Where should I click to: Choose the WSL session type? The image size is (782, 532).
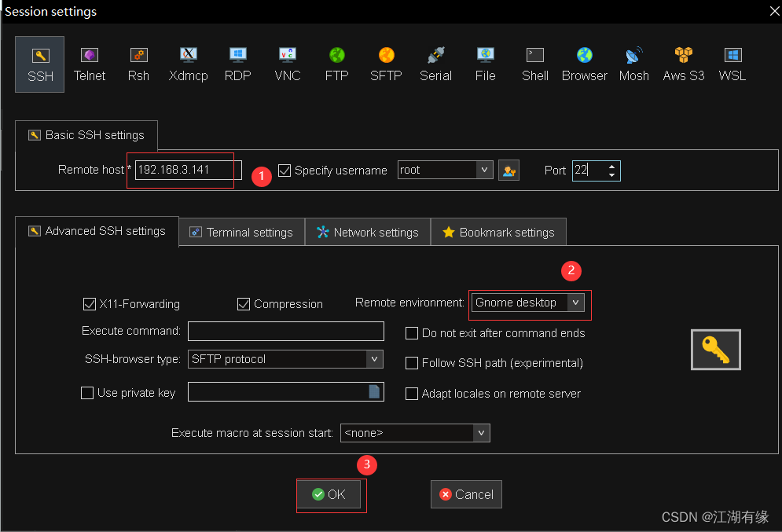coord(732,64)
